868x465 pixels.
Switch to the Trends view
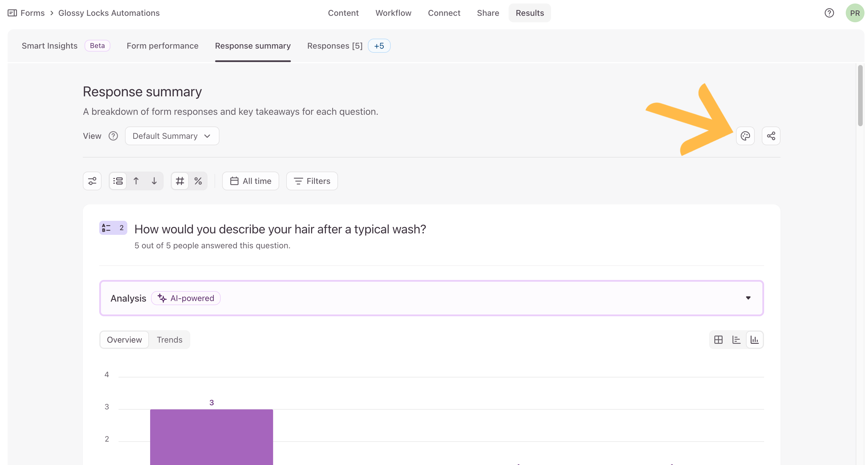point(169,340)
